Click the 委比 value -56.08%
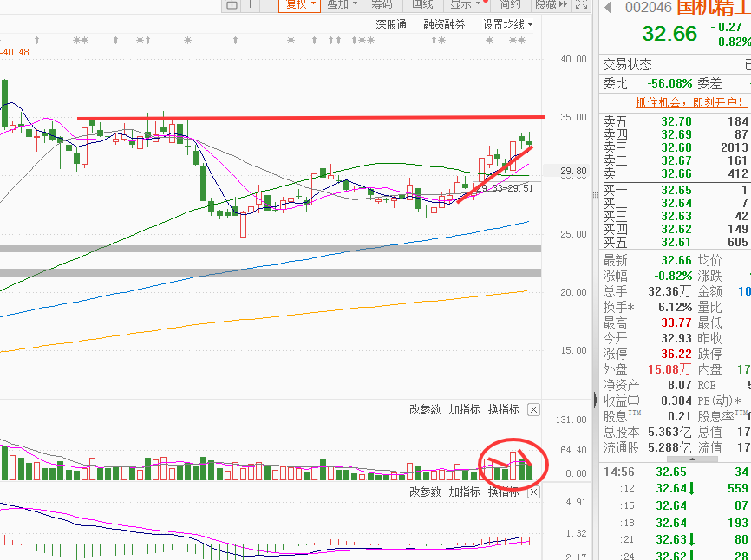 669,84
